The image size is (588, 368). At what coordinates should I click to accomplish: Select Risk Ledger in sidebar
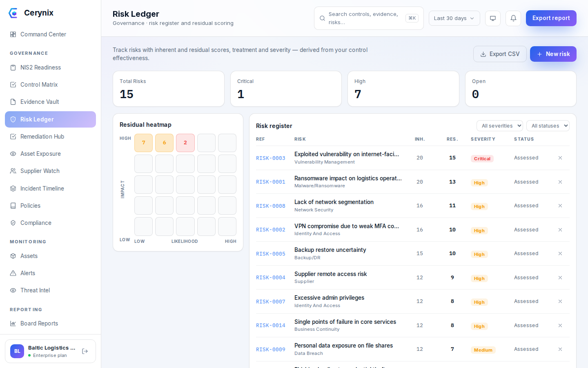coord(50,119)
